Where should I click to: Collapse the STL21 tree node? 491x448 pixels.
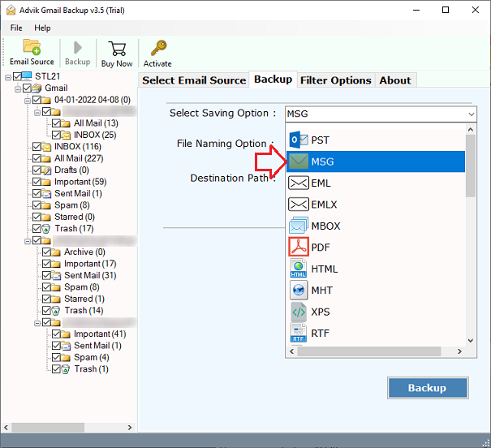point(8,77)
